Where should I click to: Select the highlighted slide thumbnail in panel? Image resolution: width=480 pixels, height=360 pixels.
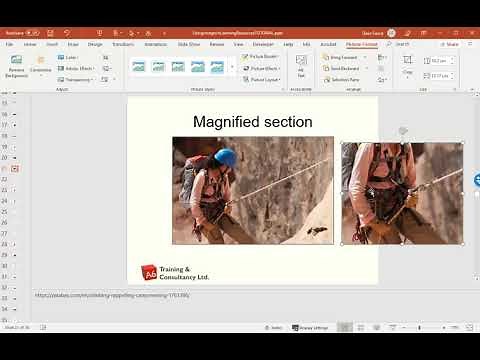(14, 169)
